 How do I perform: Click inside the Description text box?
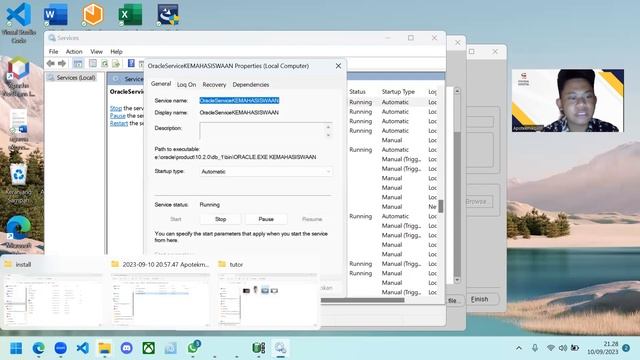pyautogui.click(x=262, y=131)
